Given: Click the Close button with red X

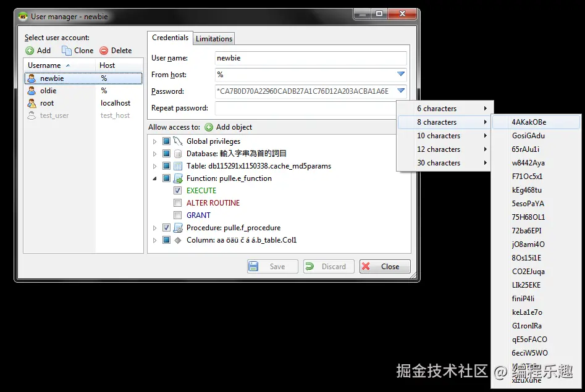Looking at the screenshot, I should point(385,266).
